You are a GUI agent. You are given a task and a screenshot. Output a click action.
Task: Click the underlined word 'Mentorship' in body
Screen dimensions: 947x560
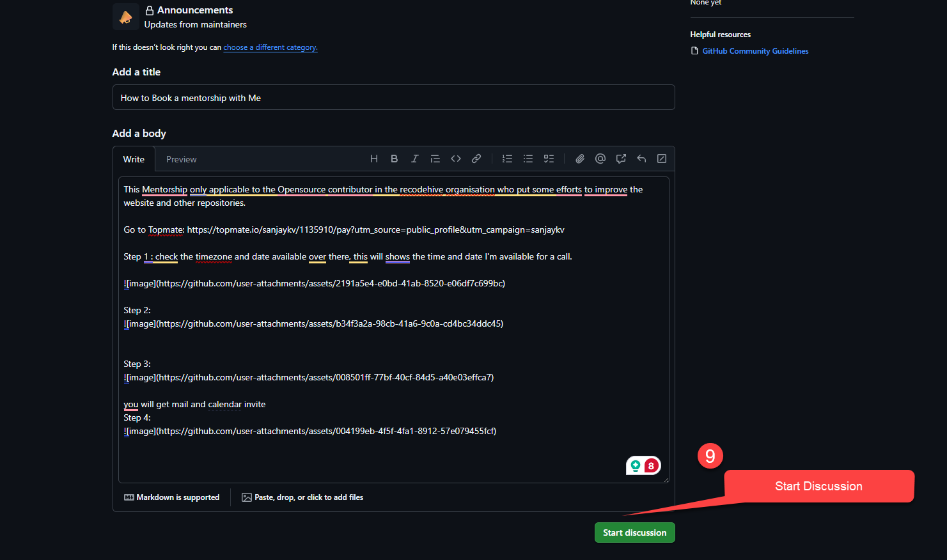pyautogui.click(x=164, y=189)
